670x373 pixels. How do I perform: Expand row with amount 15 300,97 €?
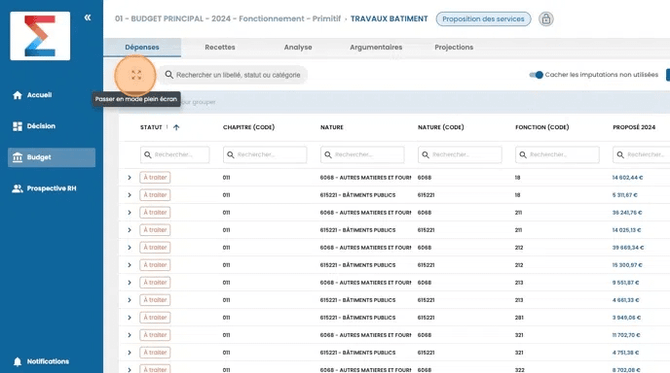coord(129,265)
